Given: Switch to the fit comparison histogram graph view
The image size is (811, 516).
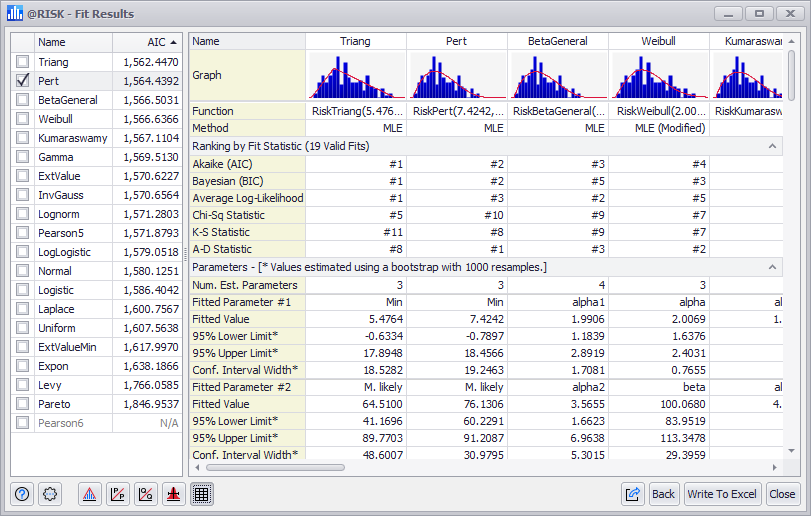Looking at the screenshot, I should click(x=90, y=494).
